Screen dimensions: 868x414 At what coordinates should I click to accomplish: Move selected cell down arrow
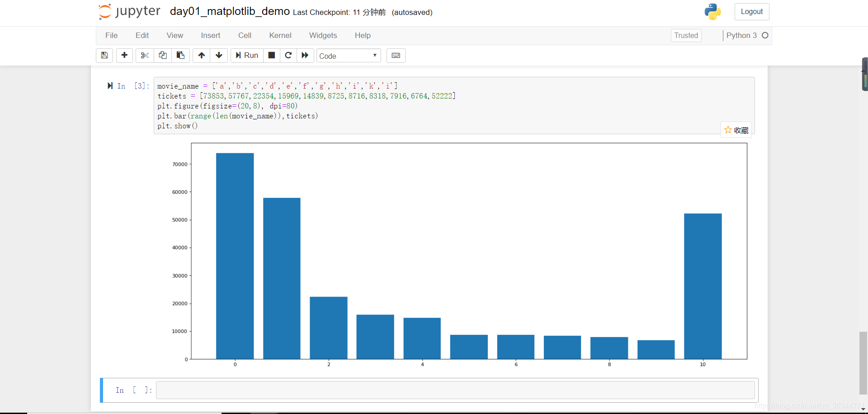click(x=219, y=55)
